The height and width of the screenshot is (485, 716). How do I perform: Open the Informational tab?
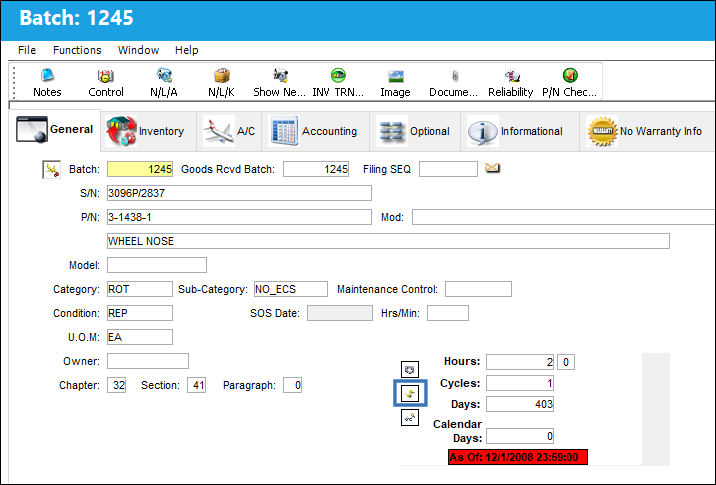coord(520,131)
